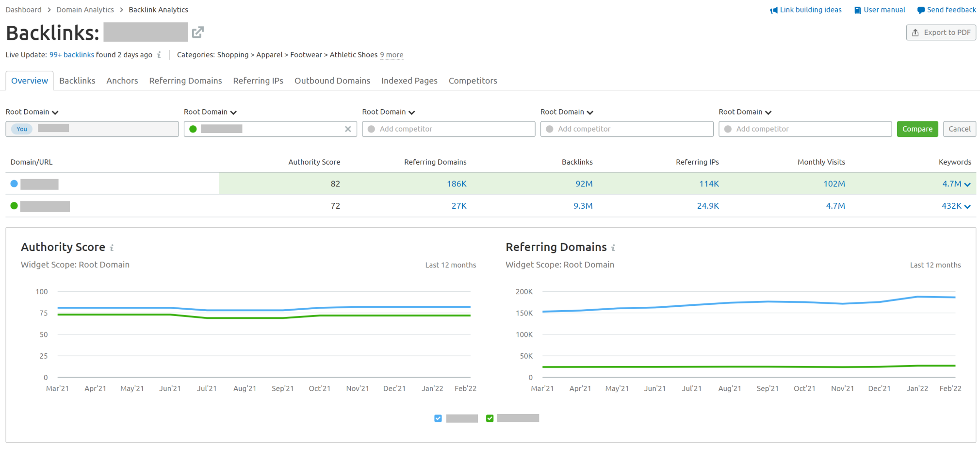The height and width of the screenshot is (449, 980).
Task: Click the Authority Score column header
Action: pyautogui.click(x=314, y=162)
